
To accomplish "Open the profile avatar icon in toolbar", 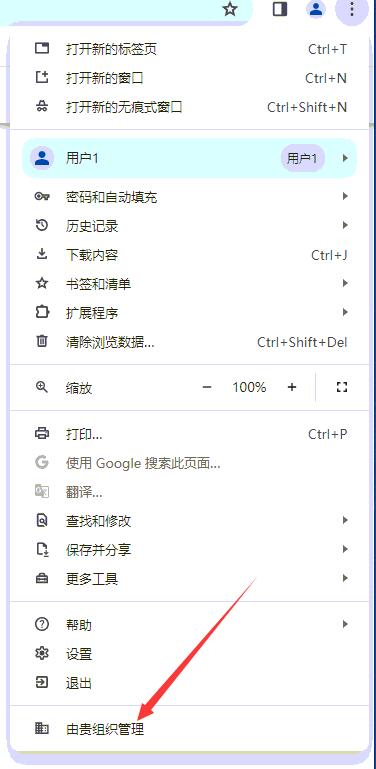I will [x=316, y=9].
